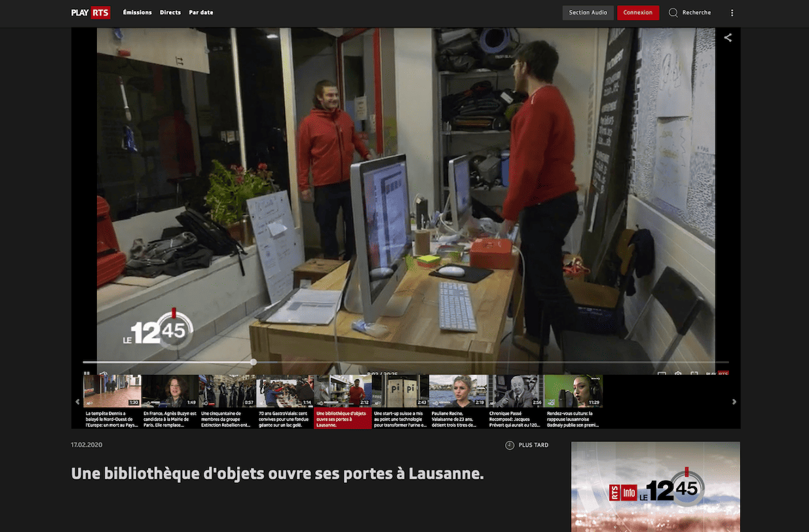Open the player settings gear
The width and height of the screenshot is (809, 532).
678,373
